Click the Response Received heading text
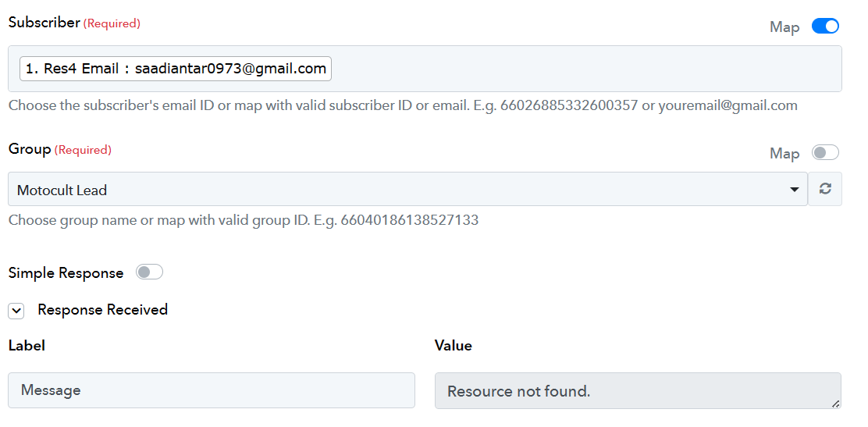Screen dimensions: 868x427 (102, 310)
